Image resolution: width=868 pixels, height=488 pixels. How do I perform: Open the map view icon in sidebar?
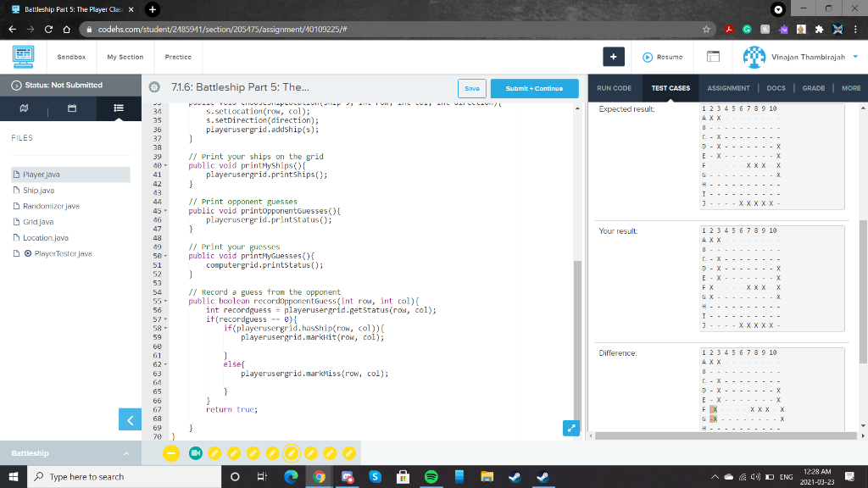[24, 108]
